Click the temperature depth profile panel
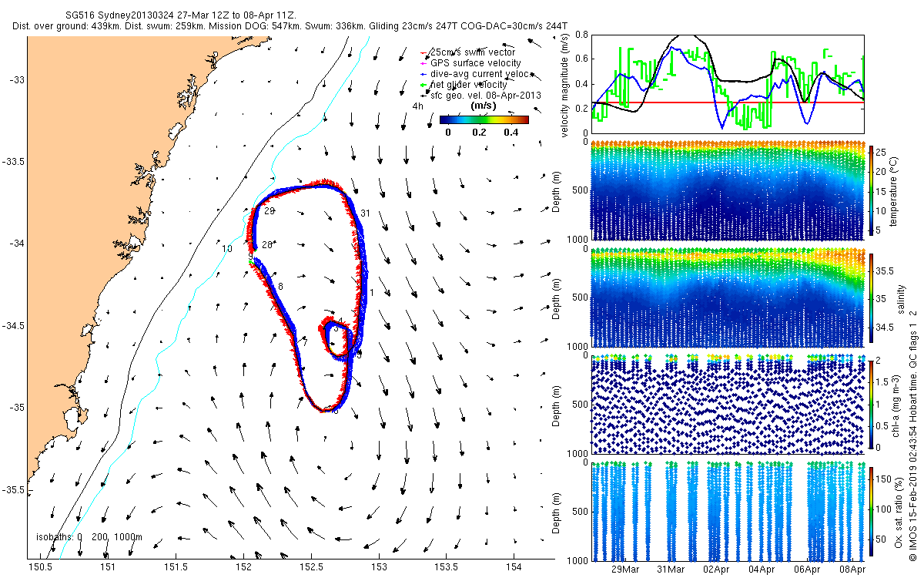 [728, 190]
